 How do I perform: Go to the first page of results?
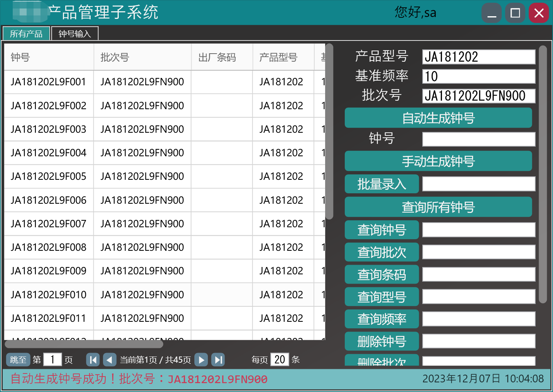(93, 360)
